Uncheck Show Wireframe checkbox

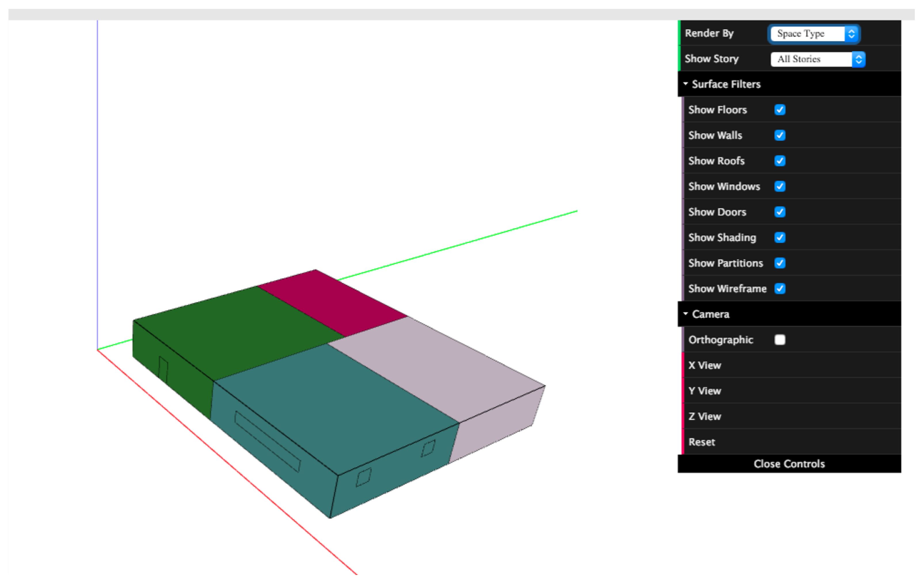[780, 289]
